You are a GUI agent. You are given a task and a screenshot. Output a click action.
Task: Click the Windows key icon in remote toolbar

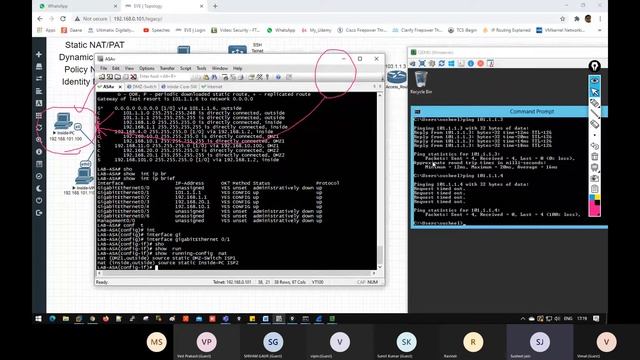(451, 64)
